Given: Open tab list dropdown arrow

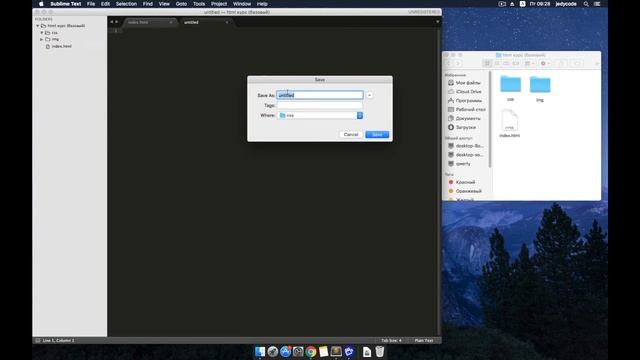Looking at the screenshot, I should (438, 22).
